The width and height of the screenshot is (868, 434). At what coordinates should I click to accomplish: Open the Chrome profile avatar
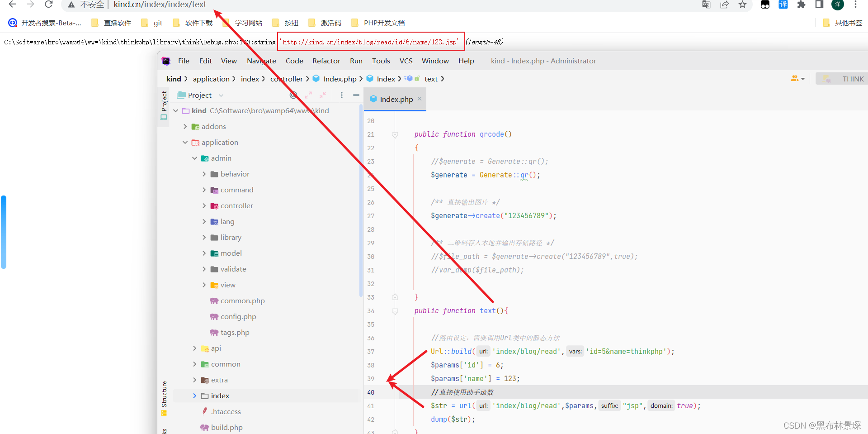click(x=838, y=5)
